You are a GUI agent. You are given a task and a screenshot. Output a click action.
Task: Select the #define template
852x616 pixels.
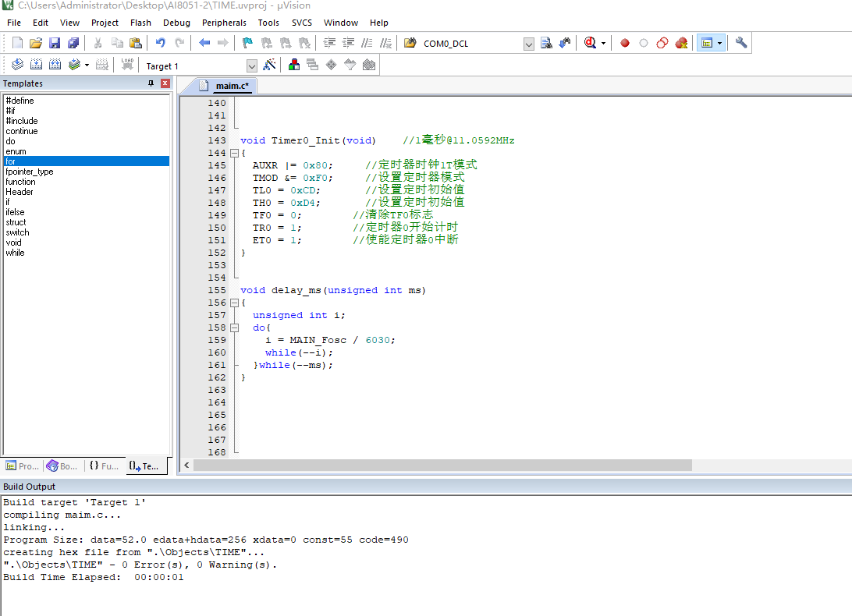[20, 101]
